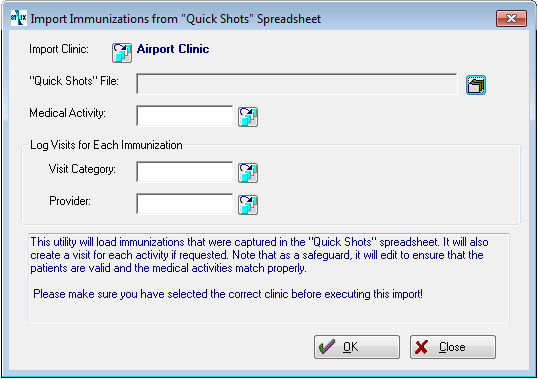The image size is (538, 379).
Task: Click into the Provider text box
Action: click(x=185, y=204)
